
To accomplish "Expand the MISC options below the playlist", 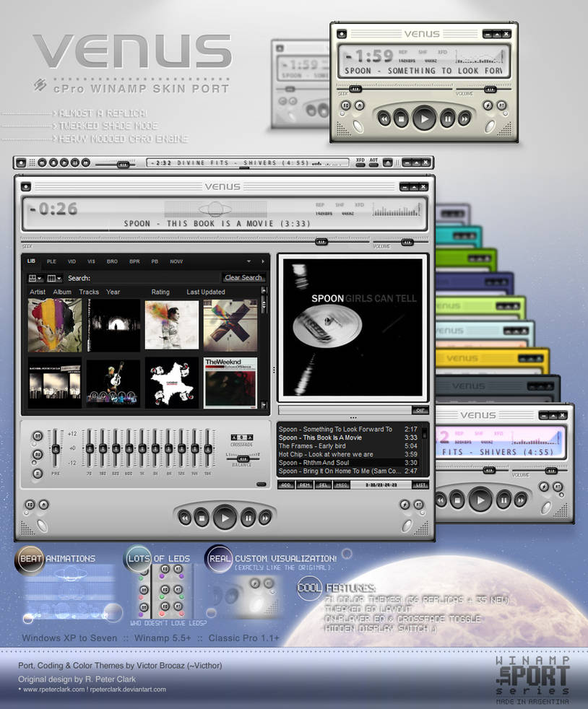I will pos(343,485).
